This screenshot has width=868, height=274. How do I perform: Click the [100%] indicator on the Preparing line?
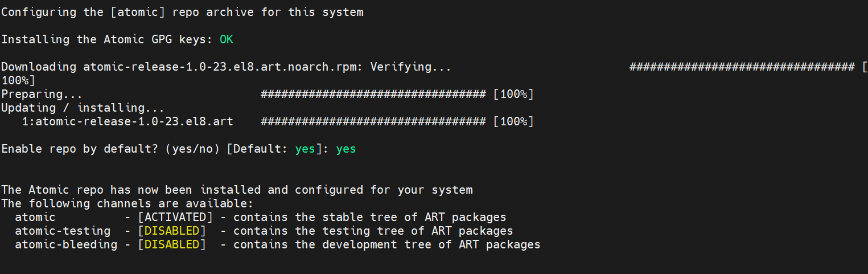pyautogui.click(x=513, y=94)
